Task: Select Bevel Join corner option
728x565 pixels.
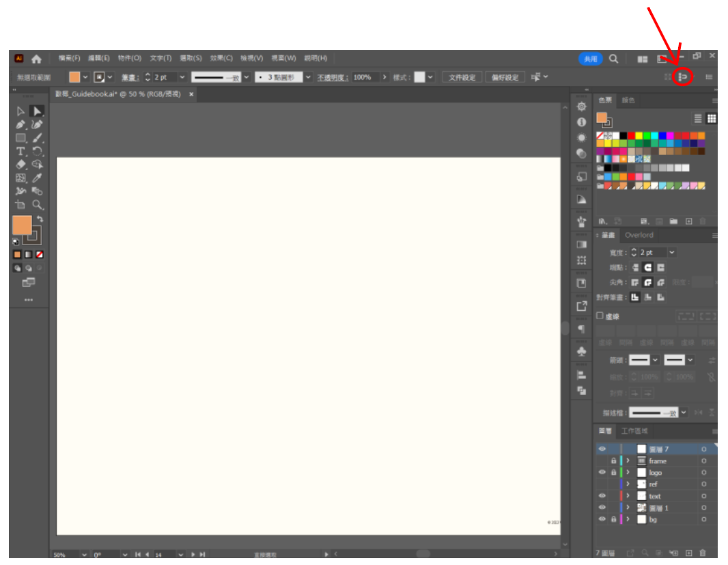Action: [x=660, y=282]
